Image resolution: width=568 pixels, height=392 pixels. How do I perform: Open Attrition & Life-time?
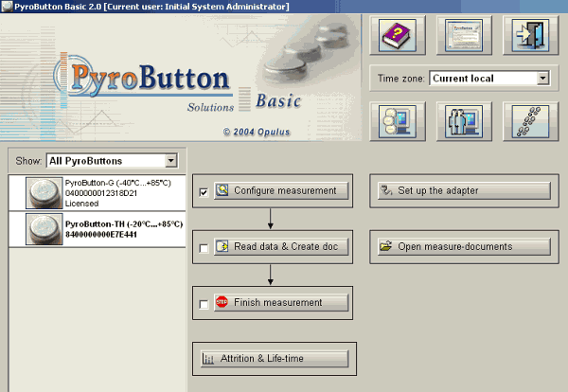[275, 359]
